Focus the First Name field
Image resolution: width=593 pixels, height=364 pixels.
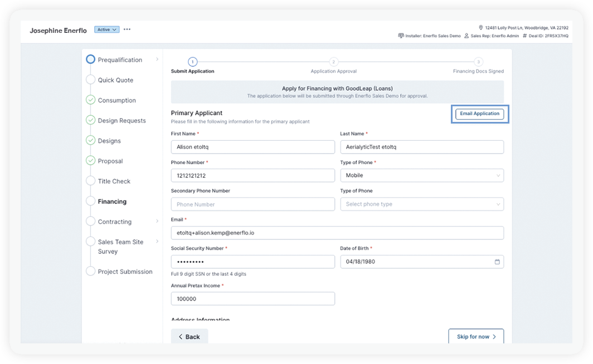coord(252,147)
